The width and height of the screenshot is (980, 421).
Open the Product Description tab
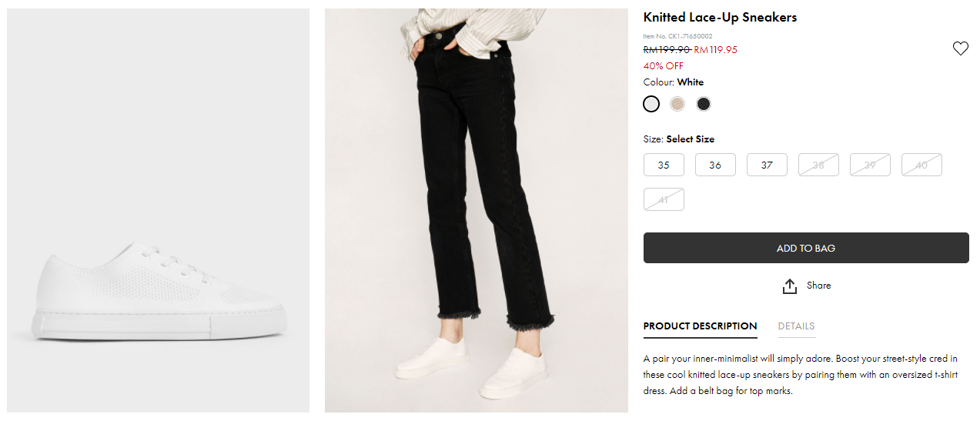700,326
